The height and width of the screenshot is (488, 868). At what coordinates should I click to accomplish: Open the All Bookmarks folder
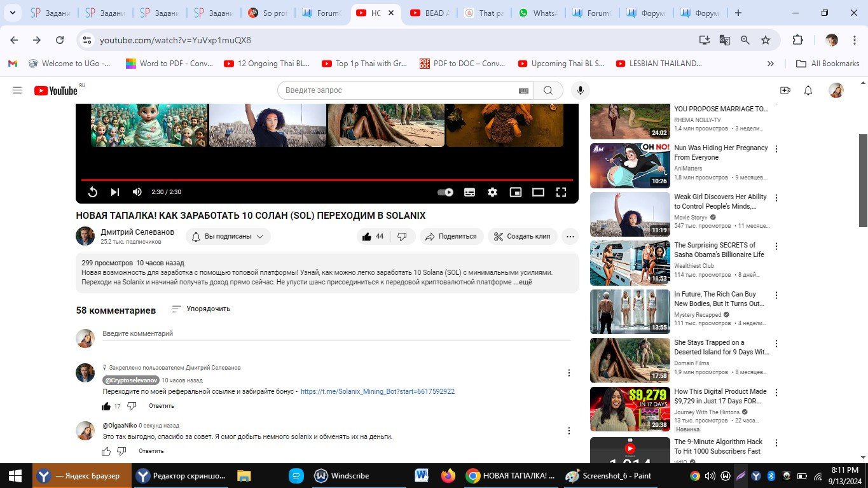click(828, 64)
